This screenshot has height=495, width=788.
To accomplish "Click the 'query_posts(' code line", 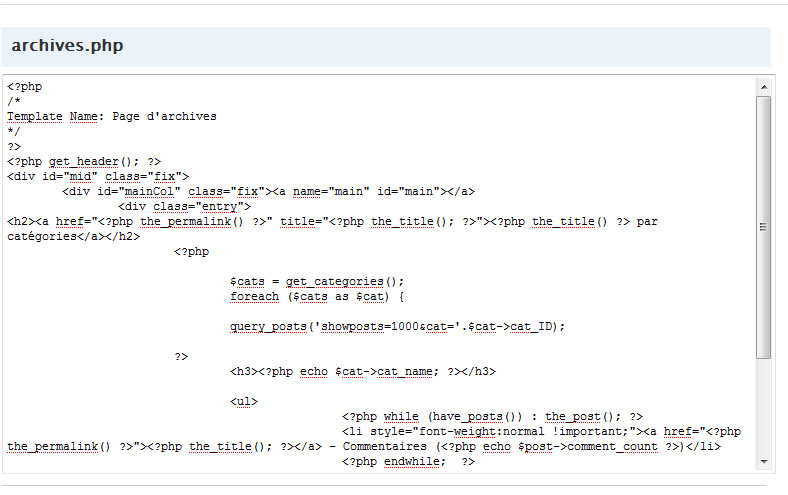I will 398,327.
